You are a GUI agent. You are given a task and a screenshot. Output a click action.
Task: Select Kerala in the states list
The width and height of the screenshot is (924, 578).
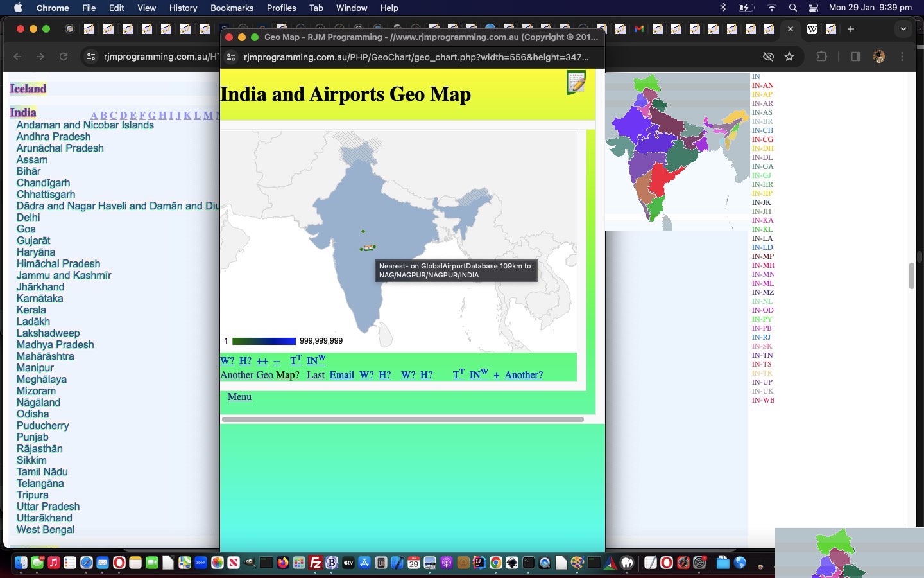(x=31, y=310)
